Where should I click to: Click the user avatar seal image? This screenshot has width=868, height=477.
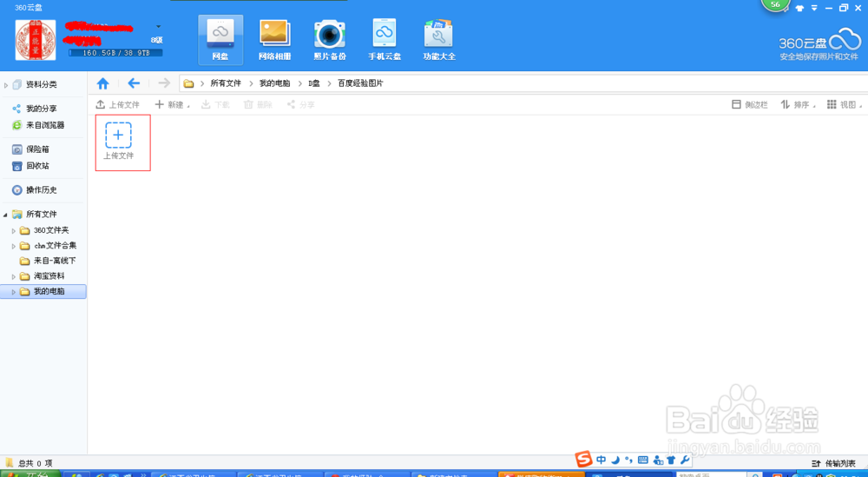coord(36,40)
